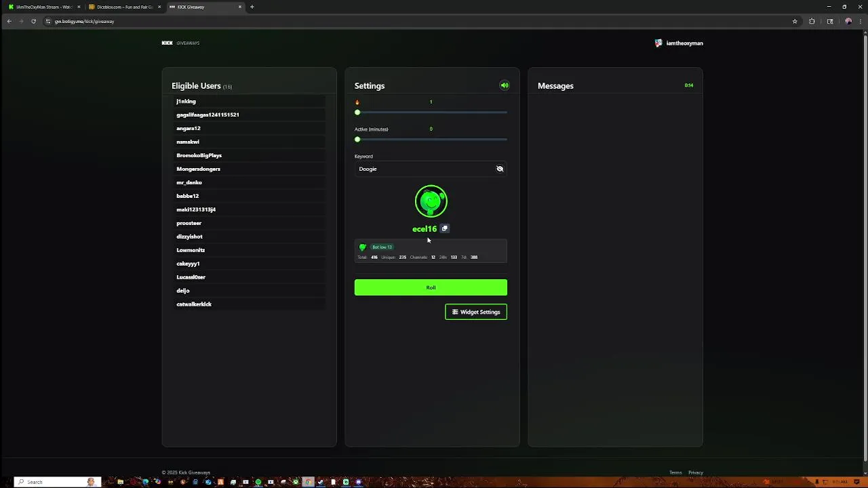This screenshot has width=868, height=488.
Task: Open Chrome three-dot menu
Action: [860, 21]
